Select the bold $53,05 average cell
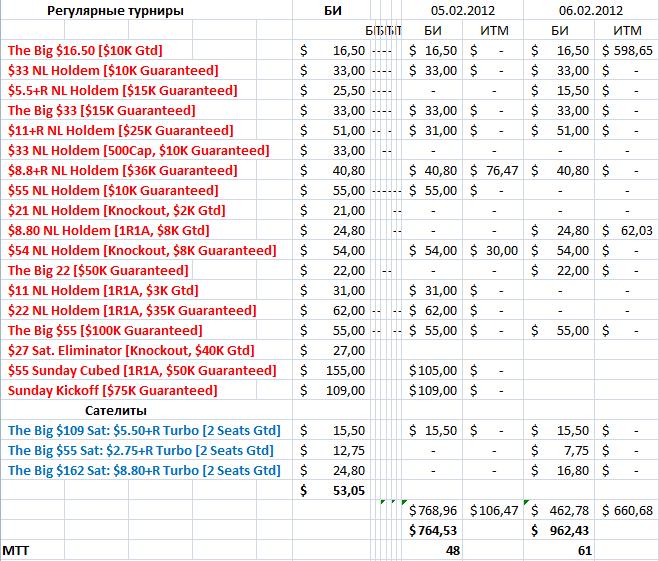Screen dimensions: 659x561 [x=332, y=491]
